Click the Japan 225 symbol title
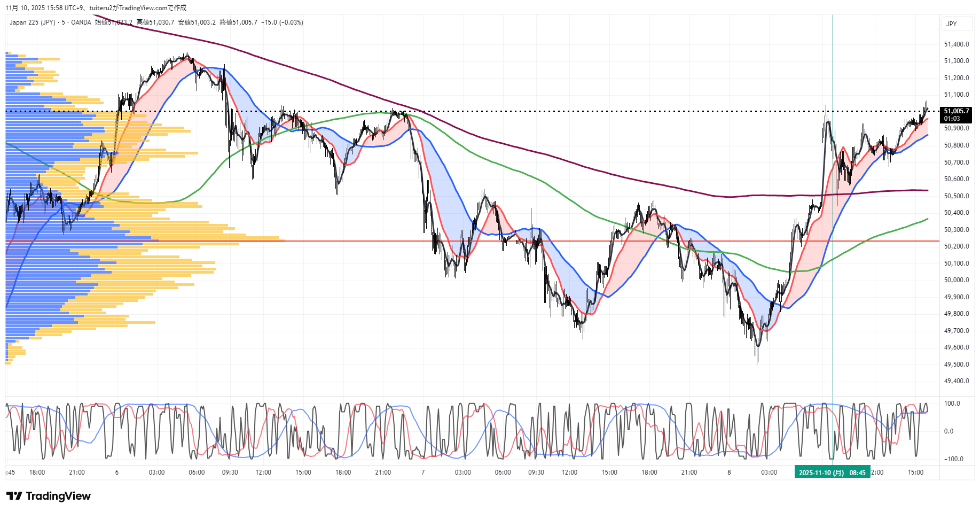 pos(32,22)
